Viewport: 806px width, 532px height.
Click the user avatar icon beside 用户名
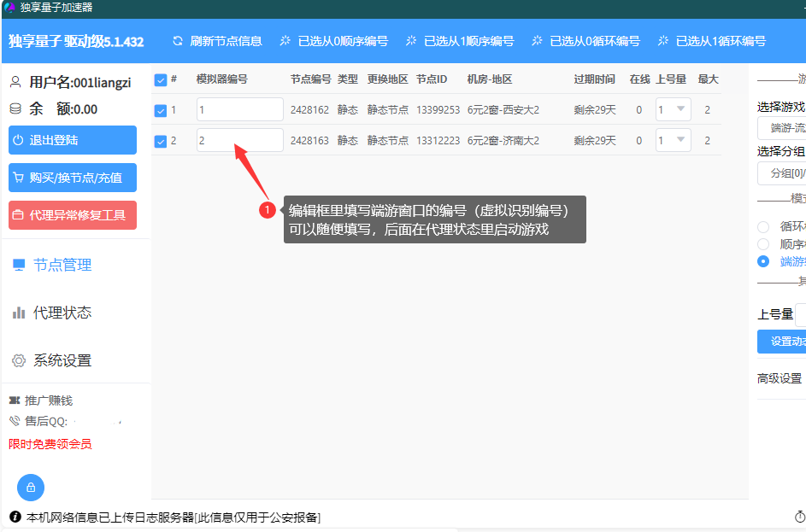pos(16,82)
